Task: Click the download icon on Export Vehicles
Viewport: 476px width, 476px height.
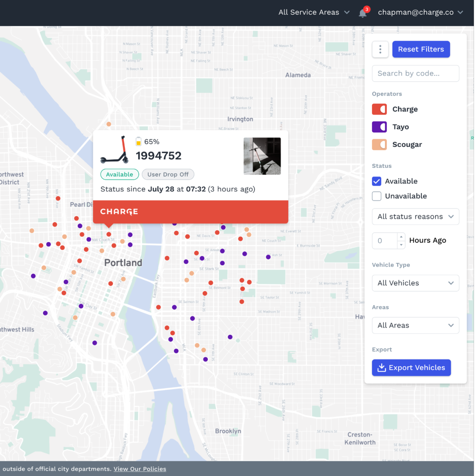Action: [382, 368]
